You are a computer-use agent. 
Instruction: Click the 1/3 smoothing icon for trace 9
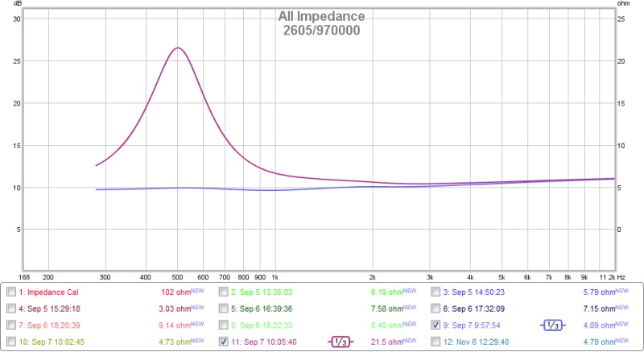point(551,325)
